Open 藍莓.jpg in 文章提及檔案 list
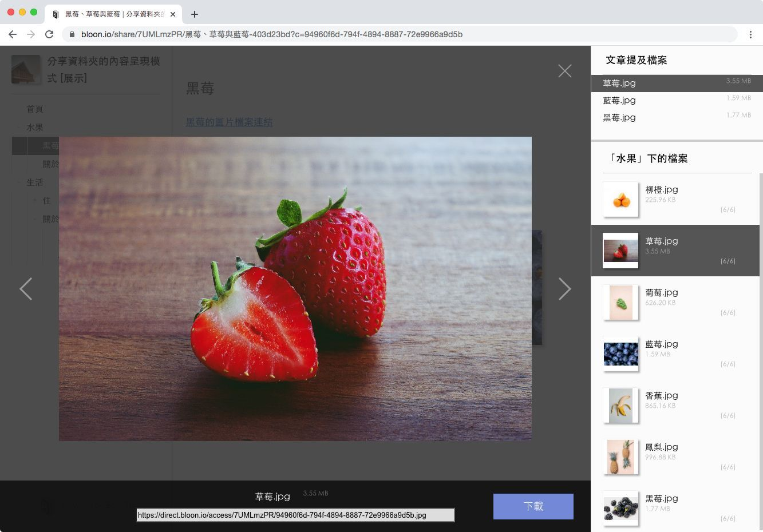Screen dimensions: 763x532 point(677,100)
